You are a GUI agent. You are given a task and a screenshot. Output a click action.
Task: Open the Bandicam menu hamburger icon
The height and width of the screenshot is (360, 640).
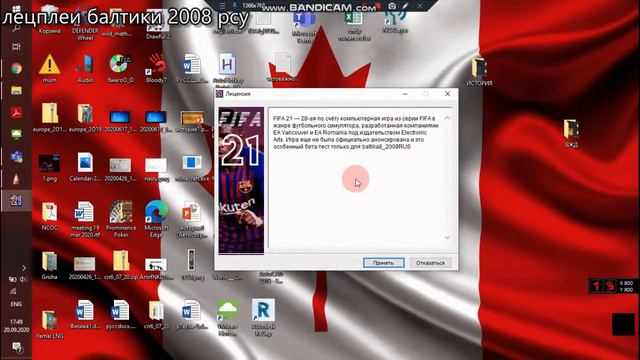pyautogui.click(x=222, y=6)
